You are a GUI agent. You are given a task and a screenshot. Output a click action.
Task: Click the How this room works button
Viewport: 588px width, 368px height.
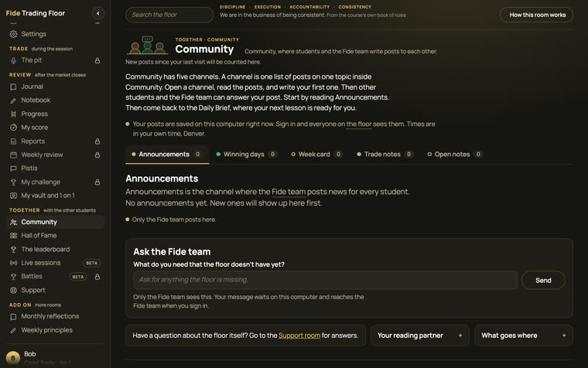tap(537, 15)
